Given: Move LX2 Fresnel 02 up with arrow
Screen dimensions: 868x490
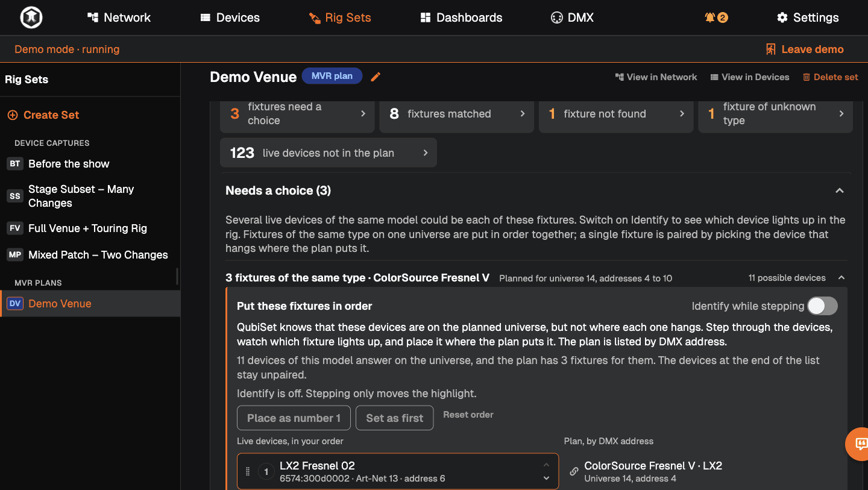Looking at the screenshot, I should tap(546, 465).
